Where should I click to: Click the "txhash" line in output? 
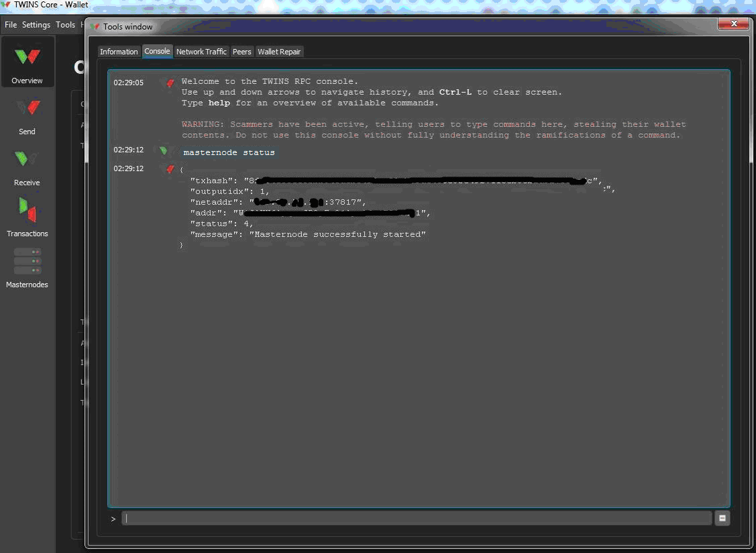click(396, 181)
